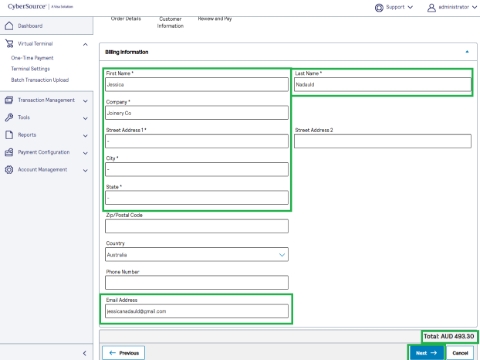Expand the Reports menu chevron
This screenshot has height=360, width=480.
[85, 136]
